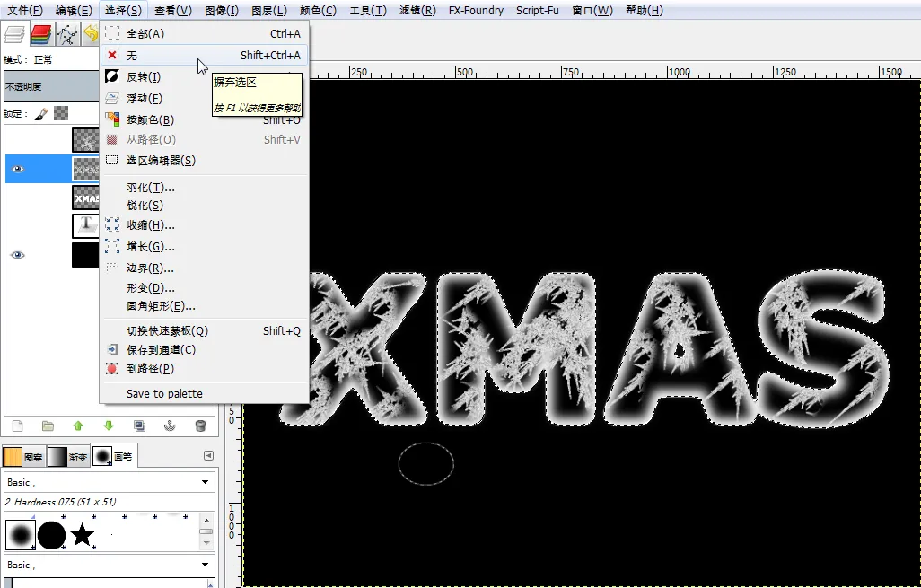Open the 图像(I) menu
921x588 pixels.
click(x=222, y=11)
